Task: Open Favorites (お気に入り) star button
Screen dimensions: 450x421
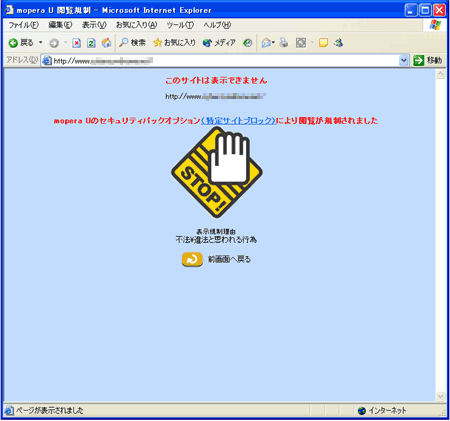Action: coord(174,43)
